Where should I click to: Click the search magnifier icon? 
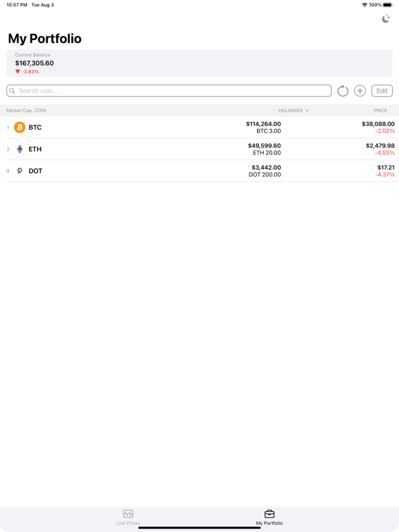coord(12,91)
